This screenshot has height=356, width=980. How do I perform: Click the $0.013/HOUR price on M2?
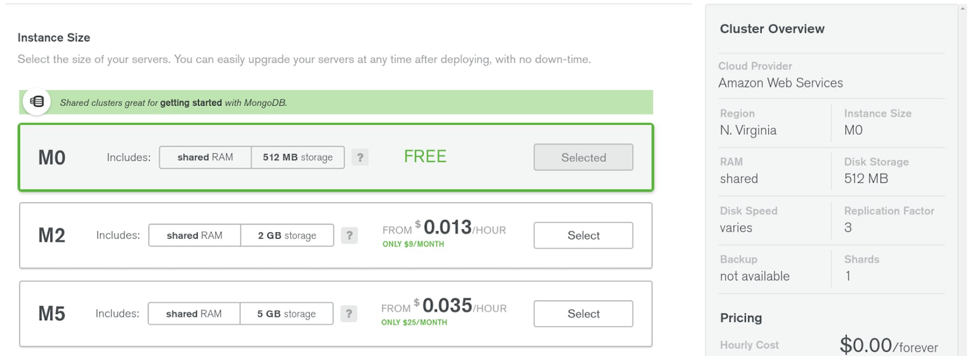(x=448, y=227)
